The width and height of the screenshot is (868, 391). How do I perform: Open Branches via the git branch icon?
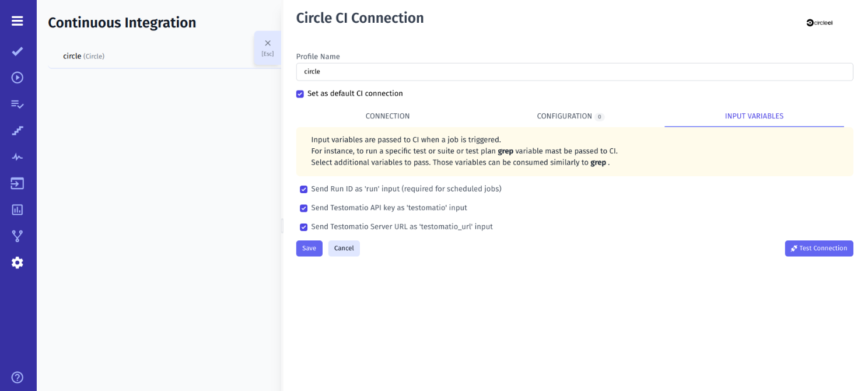click(17, 235)
